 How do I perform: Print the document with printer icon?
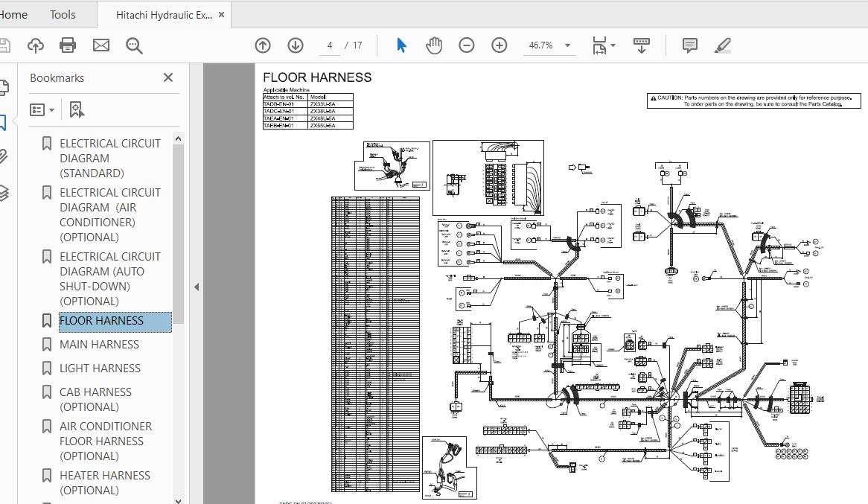point(68,45)
